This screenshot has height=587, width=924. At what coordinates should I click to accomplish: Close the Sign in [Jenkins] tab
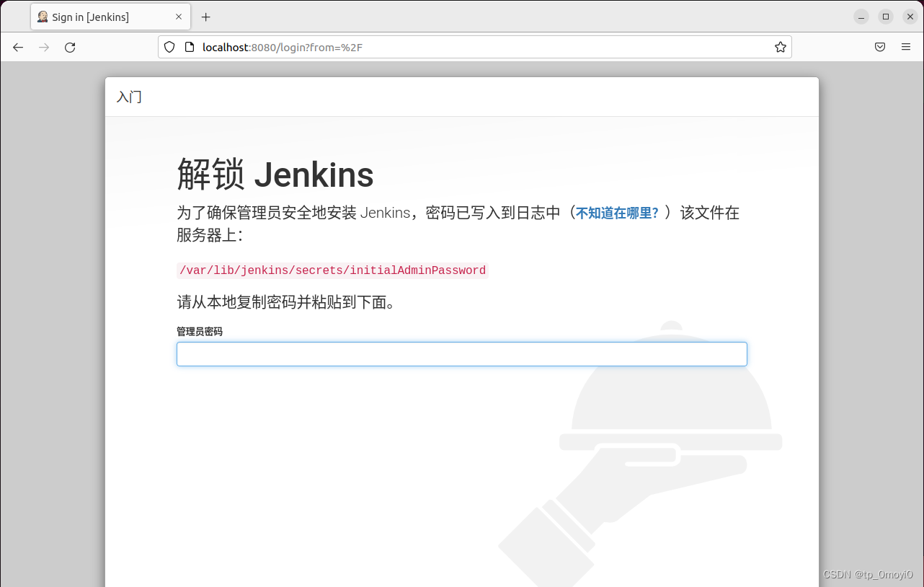(x=179, y=16)
